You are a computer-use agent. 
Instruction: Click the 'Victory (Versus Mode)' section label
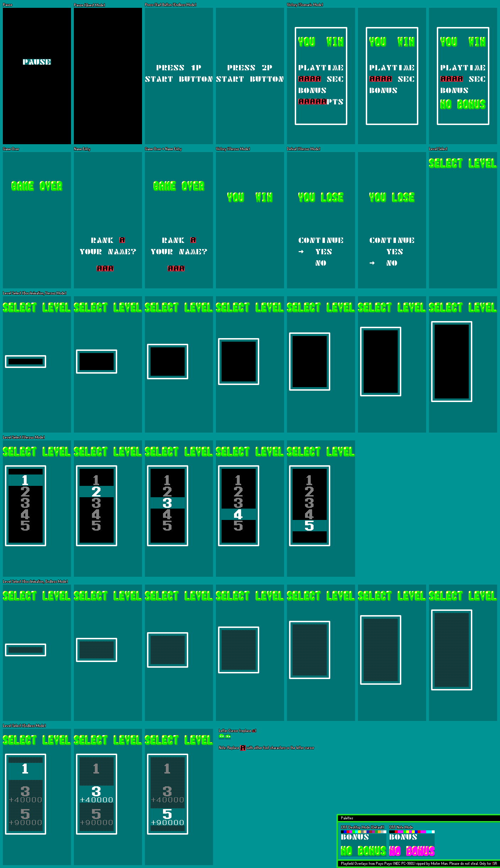click(233, 149)
